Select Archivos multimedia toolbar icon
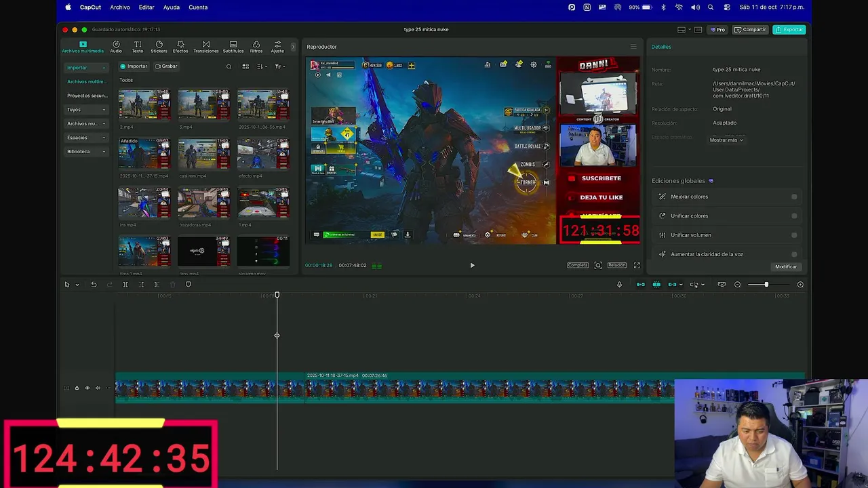This screenshot has width=868, height=488. click(83, 47)
